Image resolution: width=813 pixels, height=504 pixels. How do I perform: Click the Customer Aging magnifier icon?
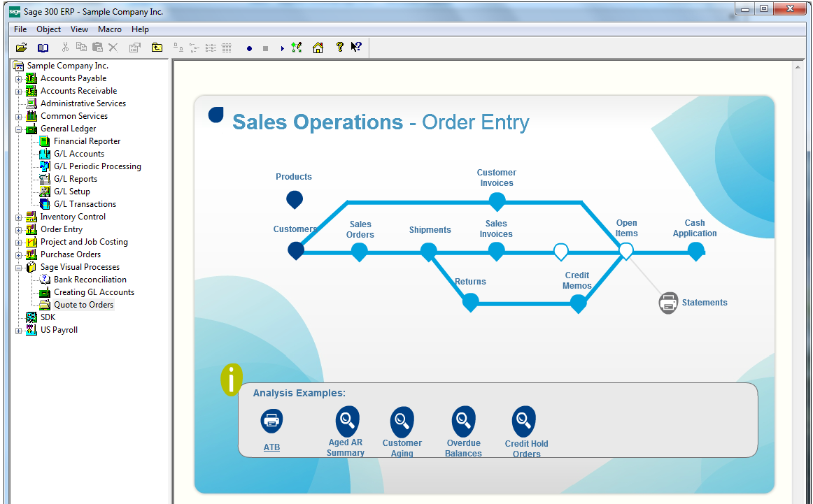(x=402, y=421)
